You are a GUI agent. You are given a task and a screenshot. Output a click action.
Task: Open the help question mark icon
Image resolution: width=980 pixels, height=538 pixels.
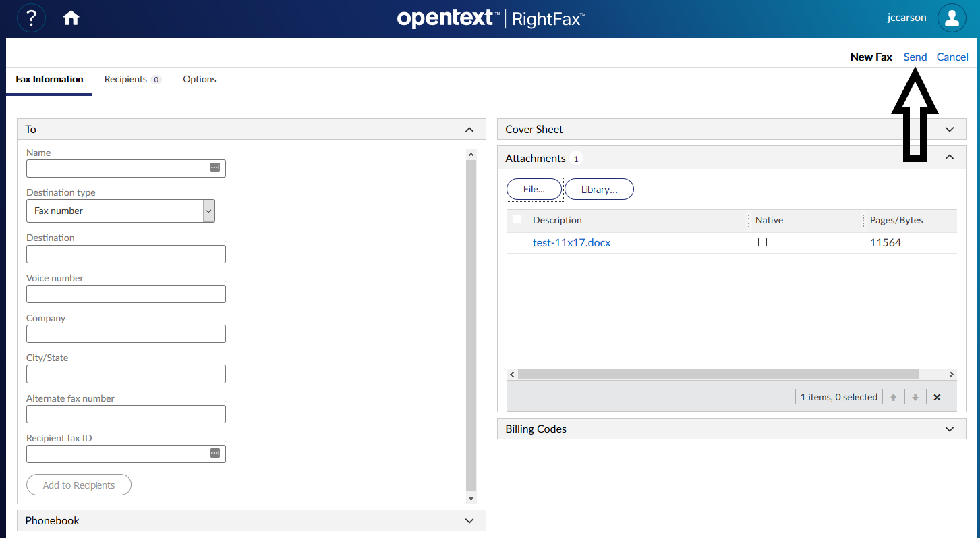31,18
